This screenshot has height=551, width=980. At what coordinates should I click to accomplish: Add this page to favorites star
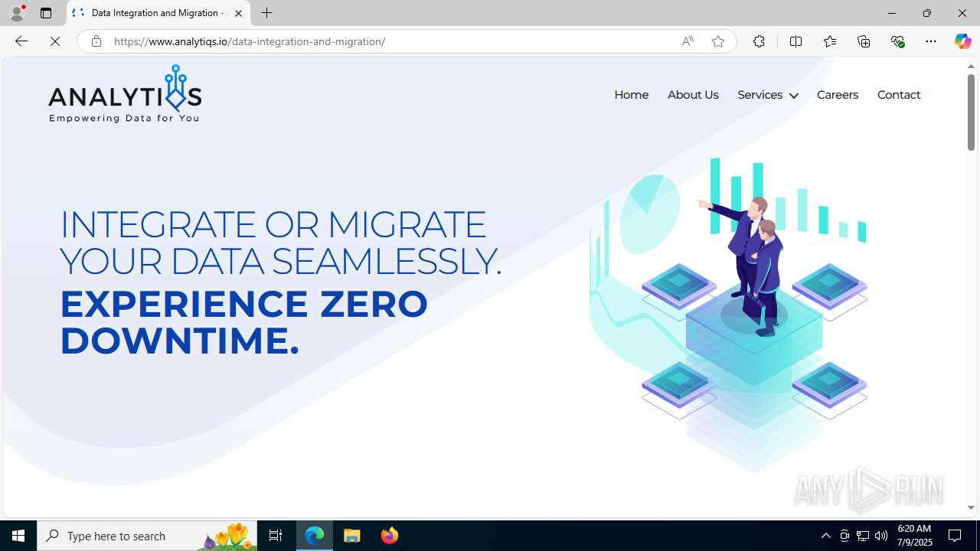pyautogui.click(x=718, y=41)
